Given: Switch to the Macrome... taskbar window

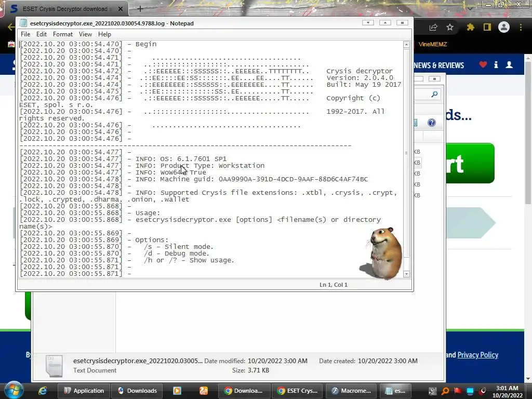Looking at the screenshot, I should tap(352, 391).
